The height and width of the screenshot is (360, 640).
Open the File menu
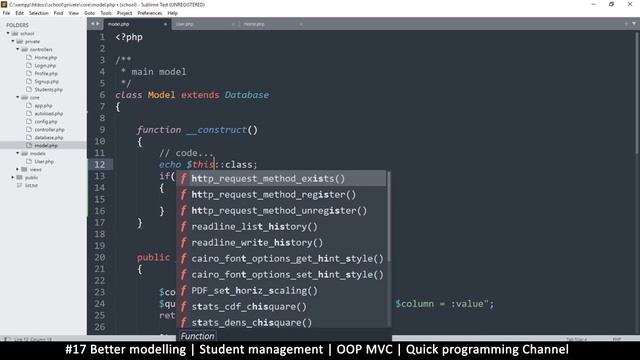point(6,13)
